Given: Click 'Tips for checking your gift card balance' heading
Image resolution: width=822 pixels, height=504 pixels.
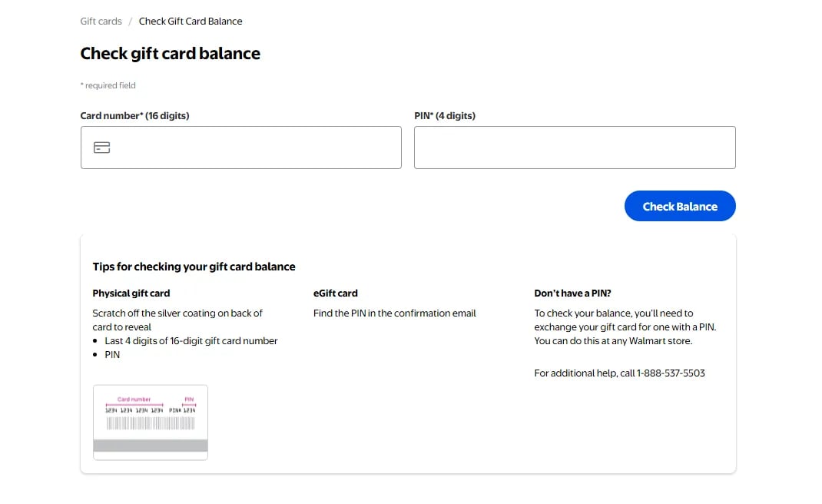Looking at the screenshot, I should pyautogui.click(x=194, y=267).
